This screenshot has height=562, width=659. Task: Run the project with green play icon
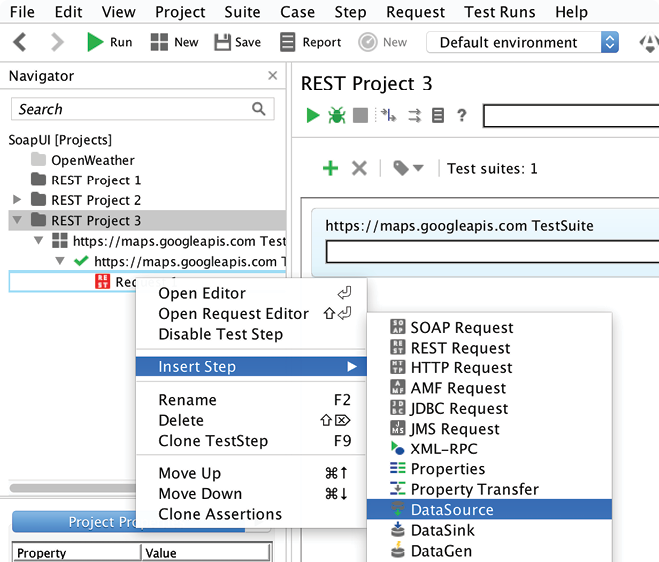point(312,115)
